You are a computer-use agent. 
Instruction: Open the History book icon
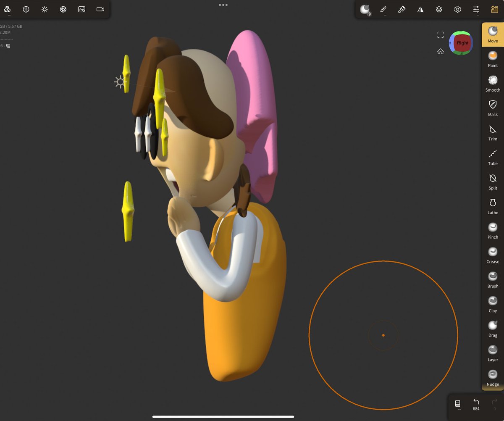pyautogui.click(x=457, y=404)
